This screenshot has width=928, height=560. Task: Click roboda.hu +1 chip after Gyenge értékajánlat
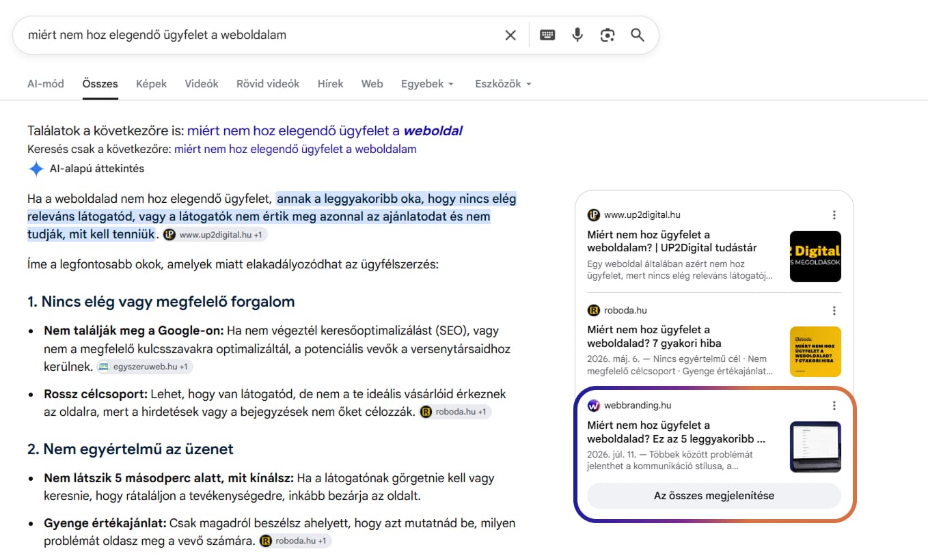coord(295,541)
